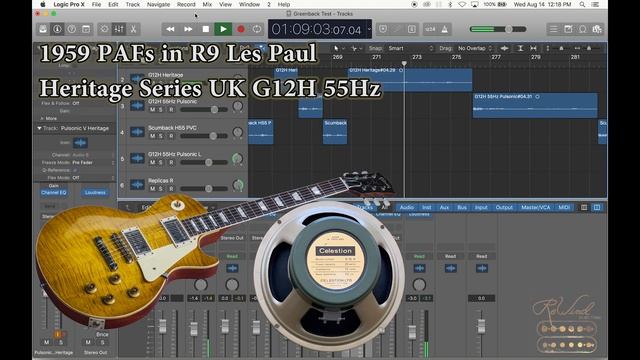
Task: Click the Scumback H55 PVC track waveform icon
Action: point(137,132)
